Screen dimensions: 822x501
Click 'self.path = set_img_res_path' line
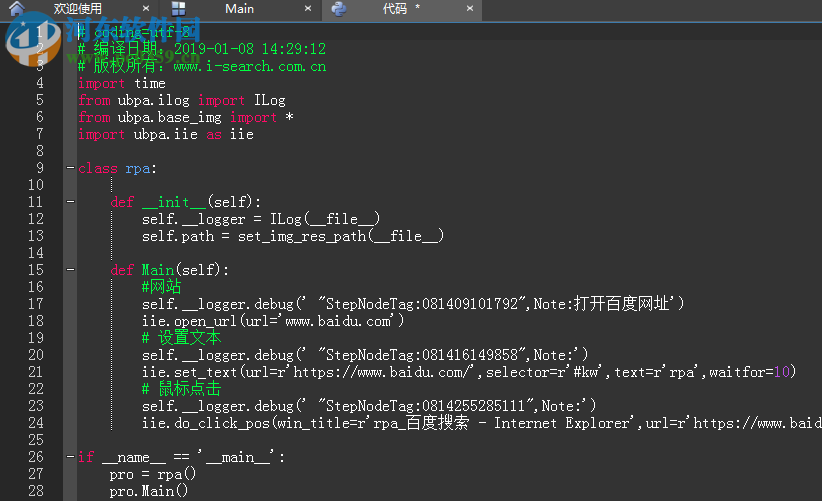[x=293, y=236]
